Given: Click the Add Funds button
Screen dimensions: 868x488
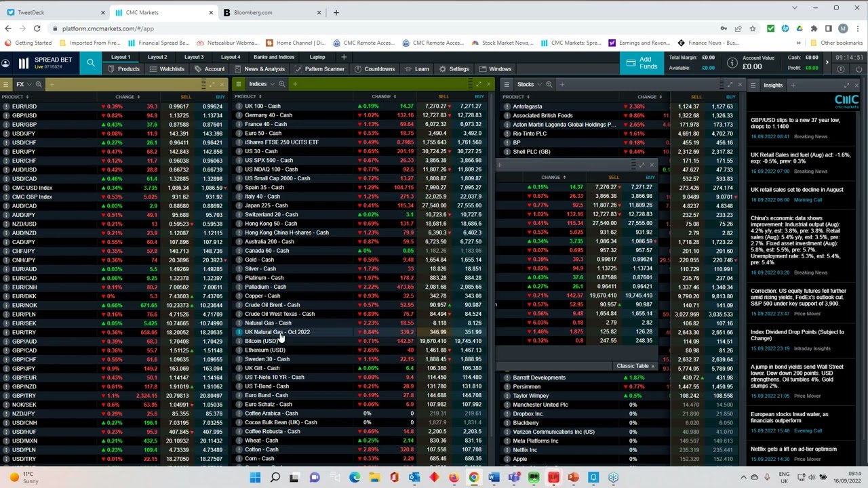Looking at the screenshot, I should pyautogui.click(x=642, y=63).
